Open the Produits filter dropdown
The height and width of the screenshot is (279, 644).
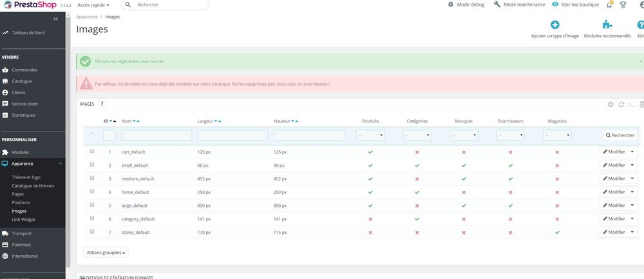click(370, 135)
